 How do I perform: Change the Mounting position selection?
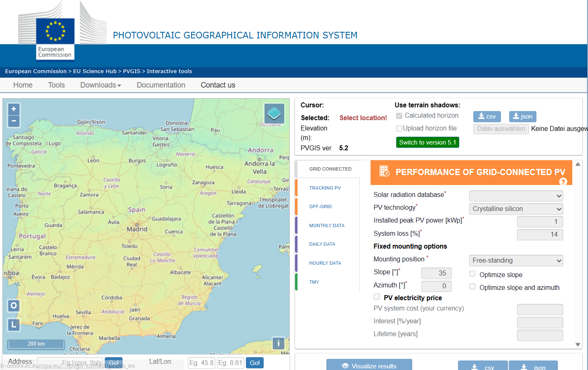coord(516,261)
